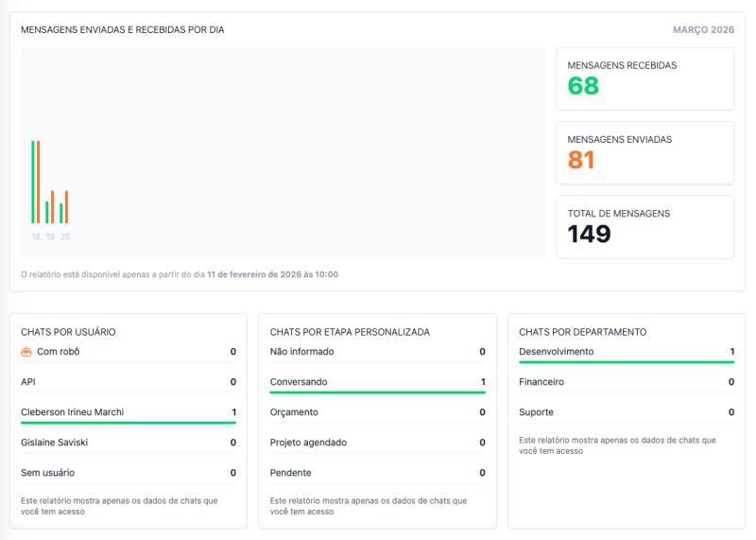The height and width of the screenshot is (540, 756).
Task: Select the orange bar for day 19
Action: pyautogui.click(x=52, y=206)
